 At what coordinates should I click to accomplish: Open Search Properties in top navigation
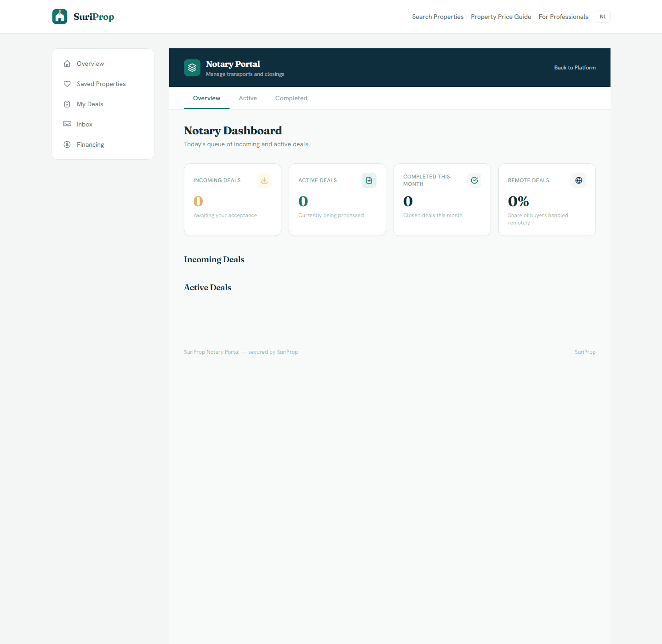pyautogui.click(x=438, y=17)
